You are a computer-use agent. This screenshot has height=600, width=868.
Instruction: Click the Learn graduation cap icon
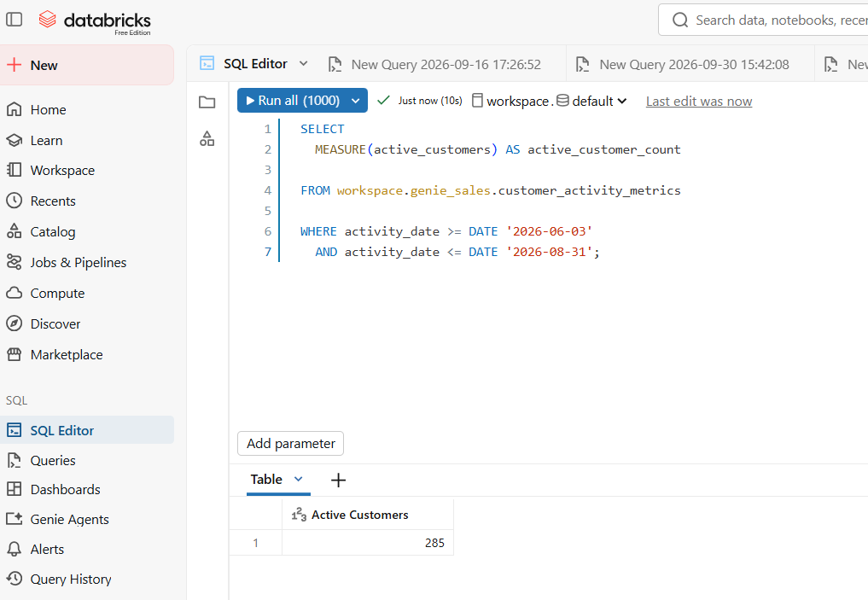[x=15, y=140]
